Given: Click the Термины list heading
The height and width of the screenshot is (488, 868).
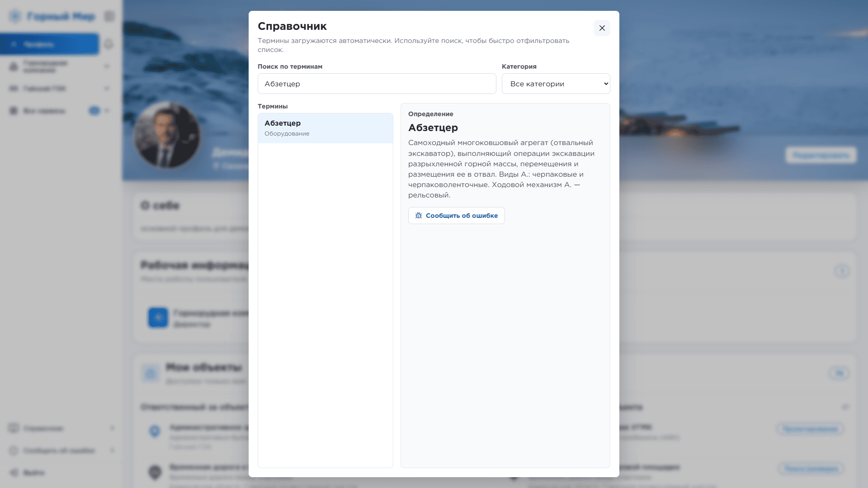Looking at the screenshot, I should tap(273, 106).
